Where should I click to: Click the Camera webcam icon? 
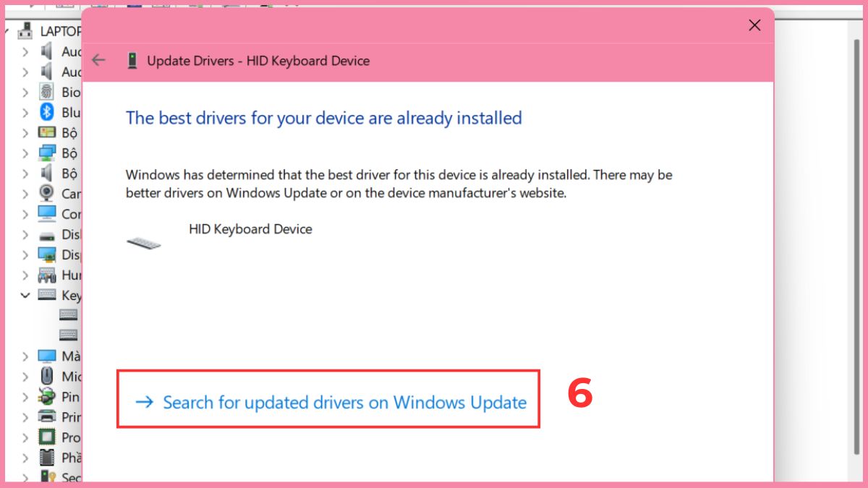tap(47, 193)
